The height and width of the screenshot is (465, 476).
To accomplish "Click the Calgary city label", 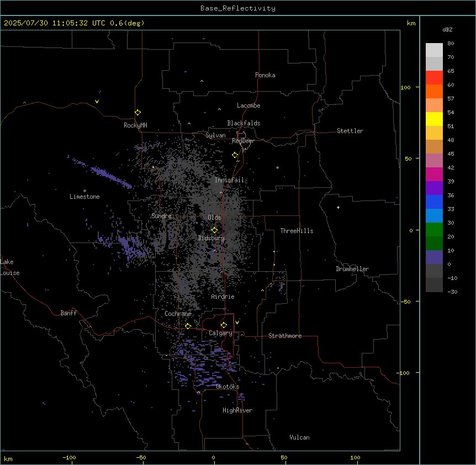I will (221, 333).
